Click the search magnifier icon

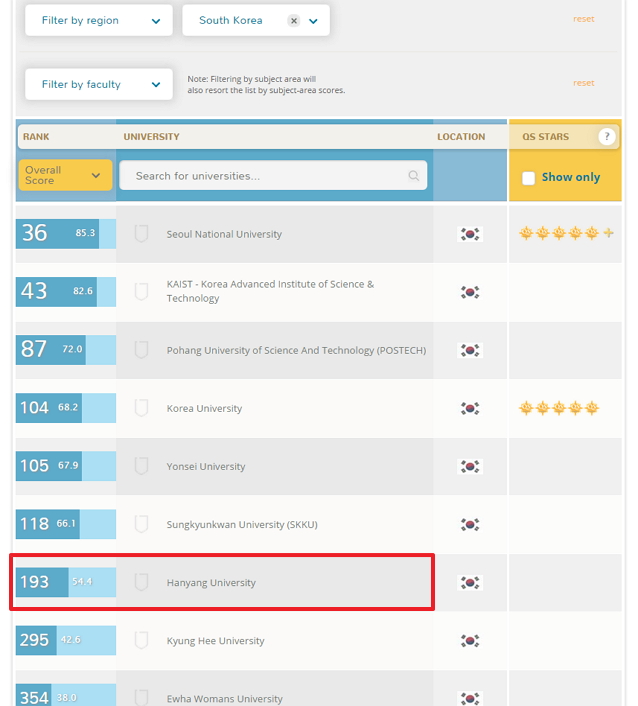click(413, 176)
